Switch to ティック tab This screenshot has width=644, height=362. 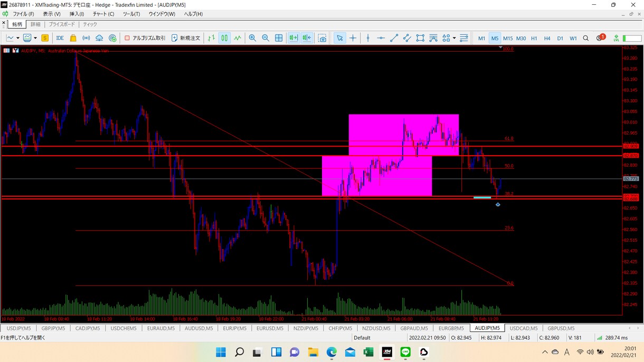(x=90, y=24)
